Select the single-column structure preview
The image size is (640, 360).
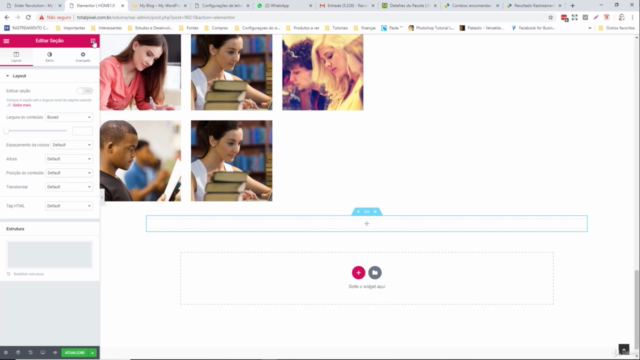click(x=50, y=255)
